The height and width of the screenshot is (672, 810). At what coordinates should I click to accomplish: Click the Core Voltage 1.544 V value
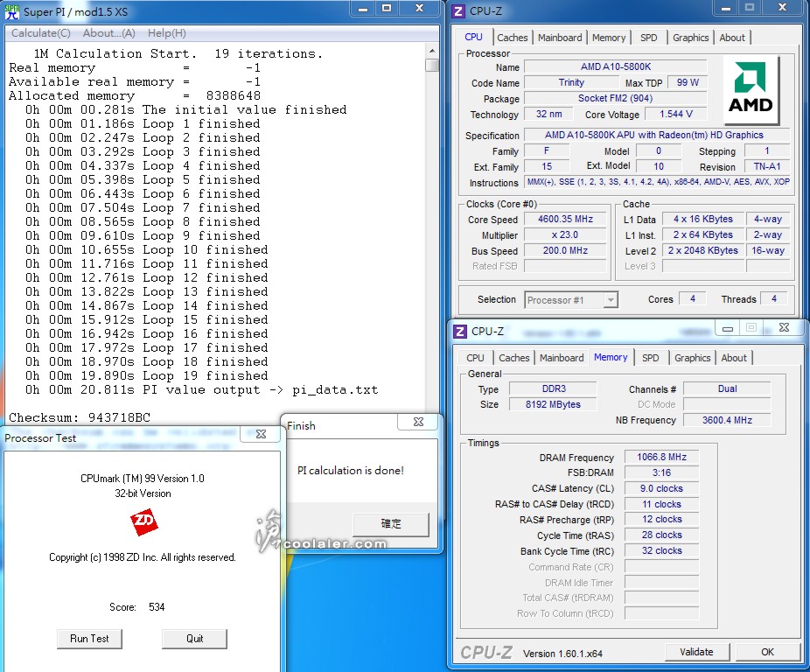point(676,115)
